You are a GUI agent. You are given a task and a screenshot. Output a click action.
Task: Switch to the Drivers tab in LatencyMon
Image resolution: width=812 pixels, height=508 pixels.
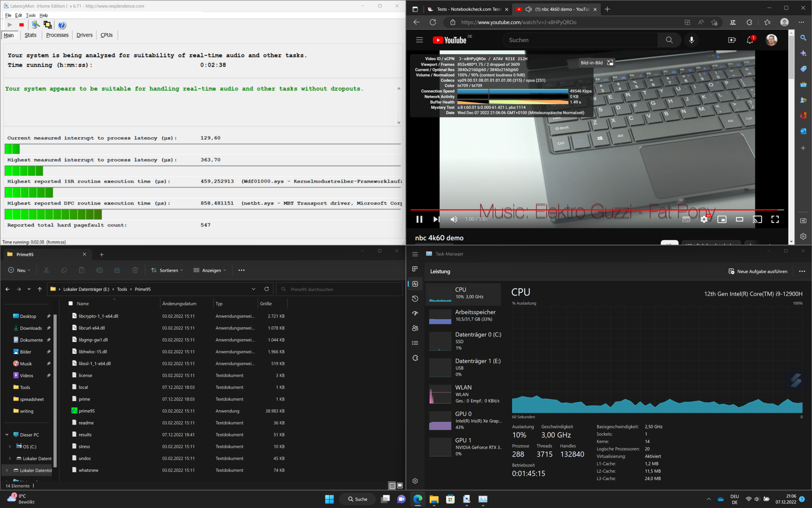point(84,35)
